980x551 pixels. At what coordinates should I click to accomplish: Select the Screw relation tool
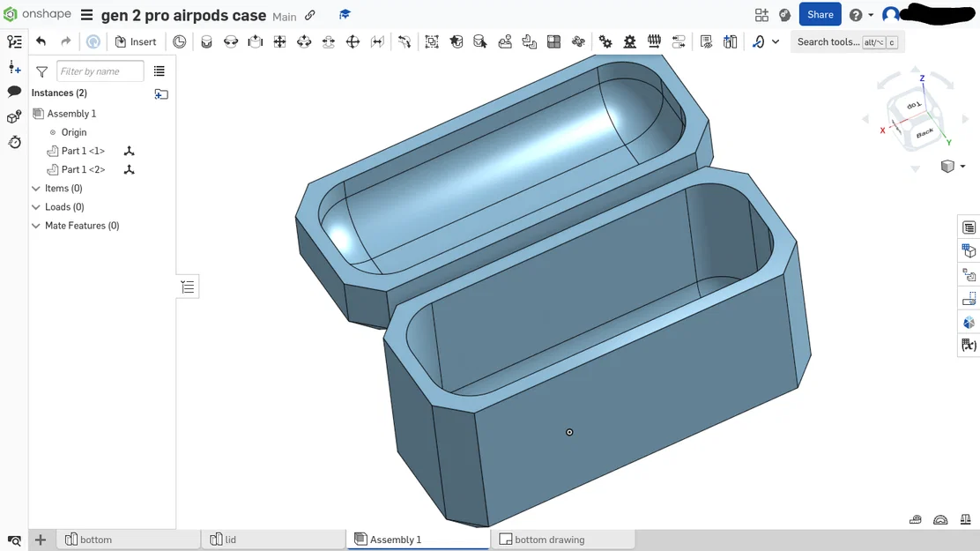coord(654,42)
